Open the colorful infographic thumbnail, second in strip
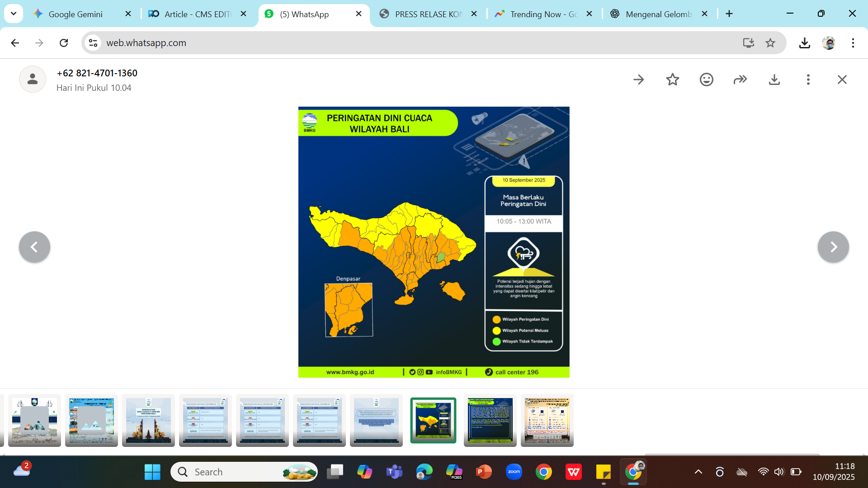This screenshot has width=868, height=488. point(91,420)
